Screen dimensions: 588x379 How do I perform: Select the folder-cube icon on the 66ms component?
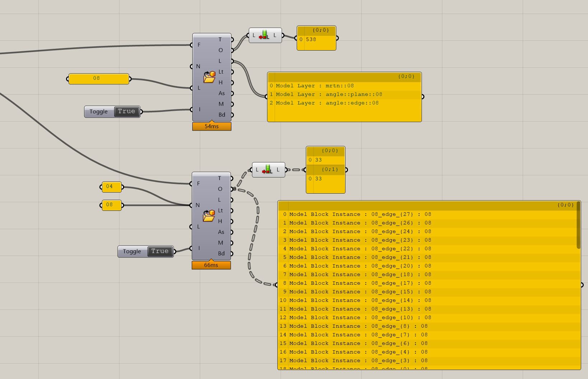(209, 215)
